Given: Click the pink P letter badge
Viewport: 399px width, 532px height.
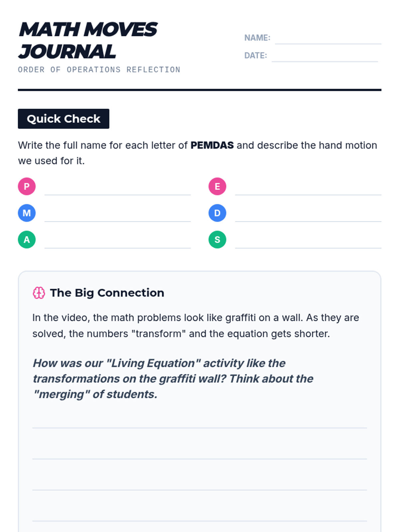Looking at the screenshot, I should tap(27, 186).
